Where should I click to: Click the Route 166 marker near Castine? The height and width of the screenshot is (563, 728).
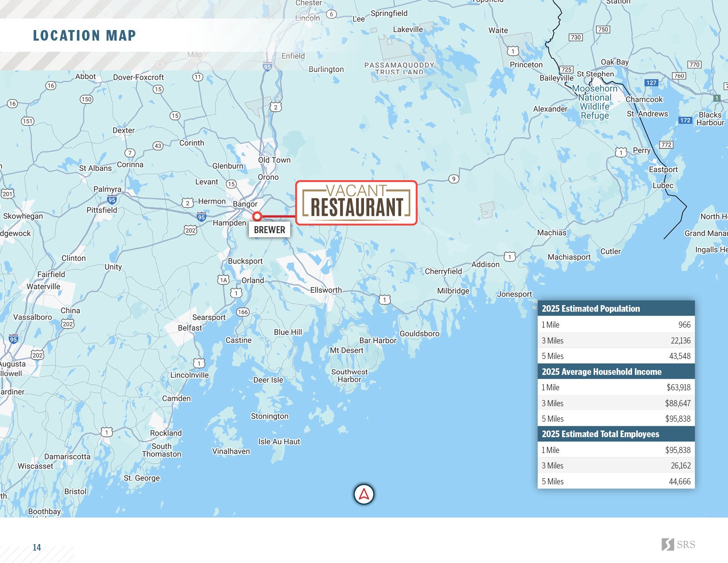point(243,312)
